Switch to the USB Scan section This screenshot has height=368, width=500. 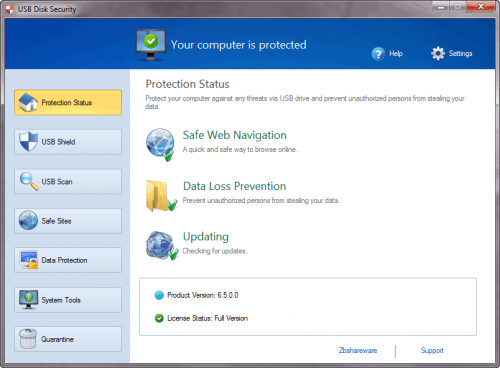pyautogui.click(x=68, y=181)
